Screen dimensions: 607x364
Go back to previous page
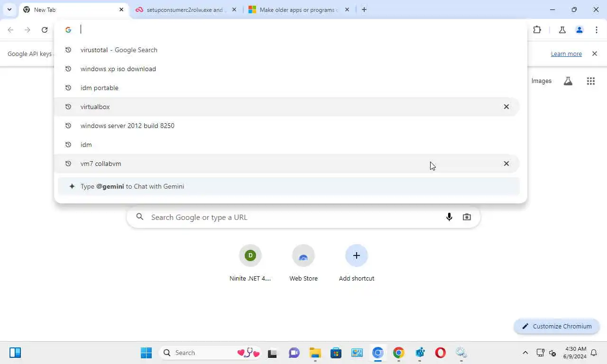coord(10,30)
